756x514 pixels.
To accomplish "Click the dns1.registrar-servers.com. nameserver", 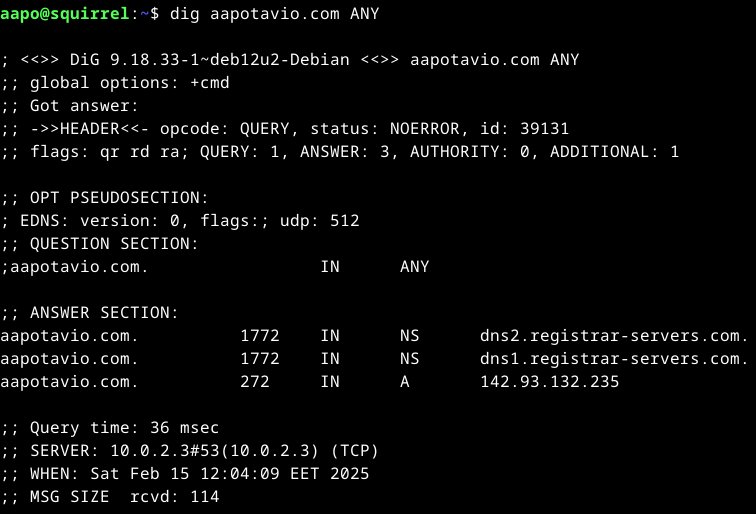I will [x=614, y=359].
